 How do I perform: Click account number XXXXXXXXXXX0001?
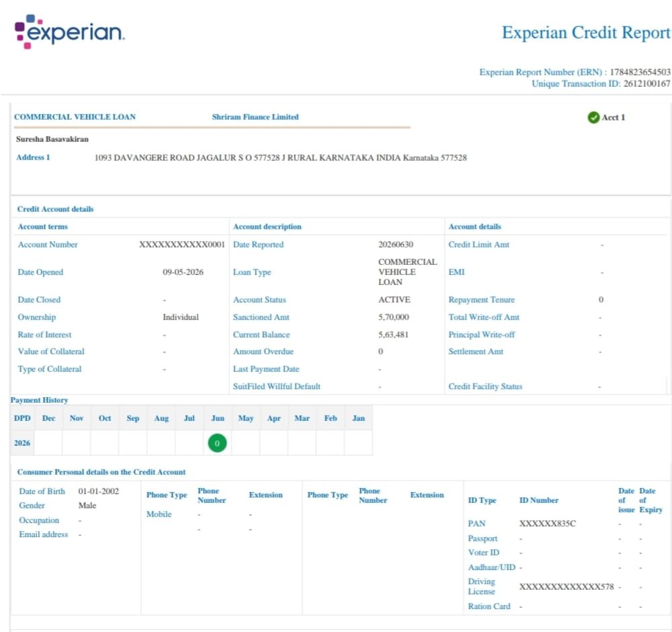coord(181,245)
